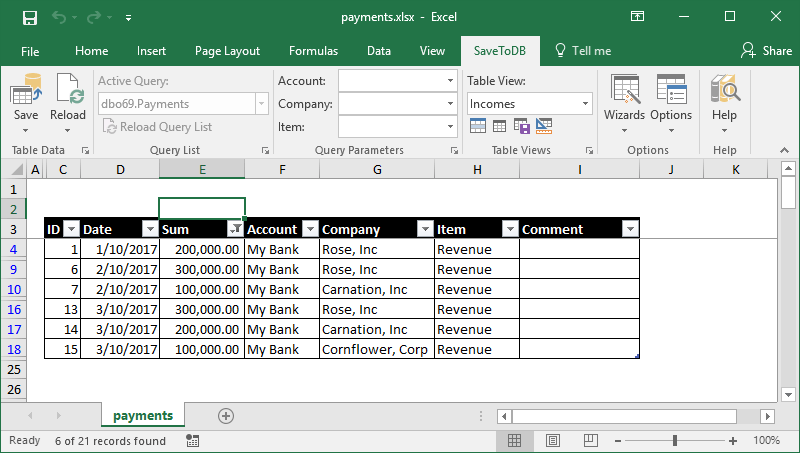Select row 10 header
The image size is (800, 453).
(x=14, y=289)
